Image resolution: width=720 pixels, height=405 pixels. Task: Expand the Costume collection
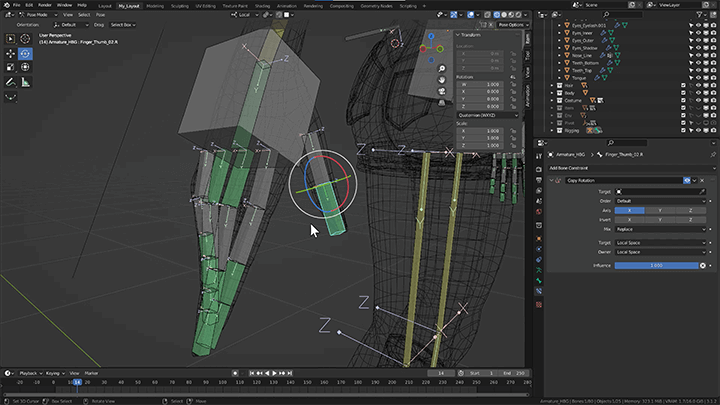(552, 101)
